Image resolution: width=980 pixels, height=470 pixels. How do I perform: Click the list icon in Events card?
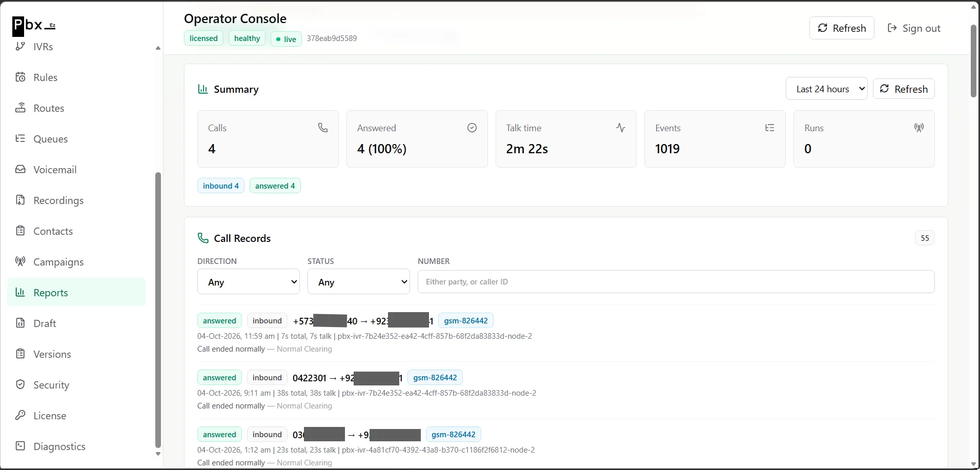click(x=770, y=128)
